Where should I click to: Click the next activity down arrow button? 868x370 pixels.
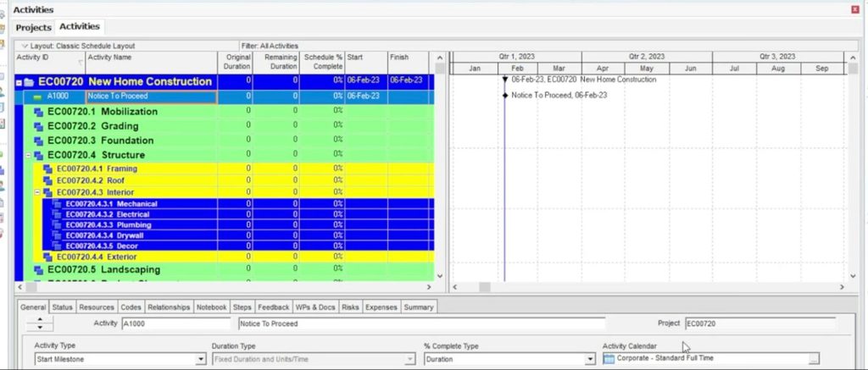tap(40, 328)
